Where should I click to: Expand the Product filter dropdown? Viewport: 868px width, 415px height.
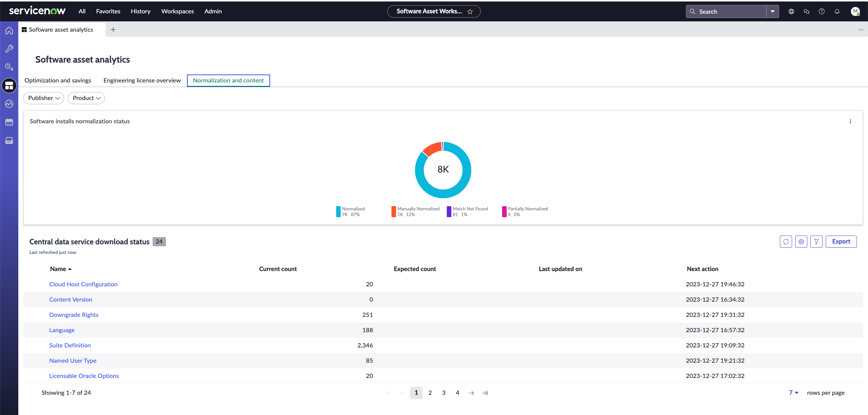pos(86,98)
